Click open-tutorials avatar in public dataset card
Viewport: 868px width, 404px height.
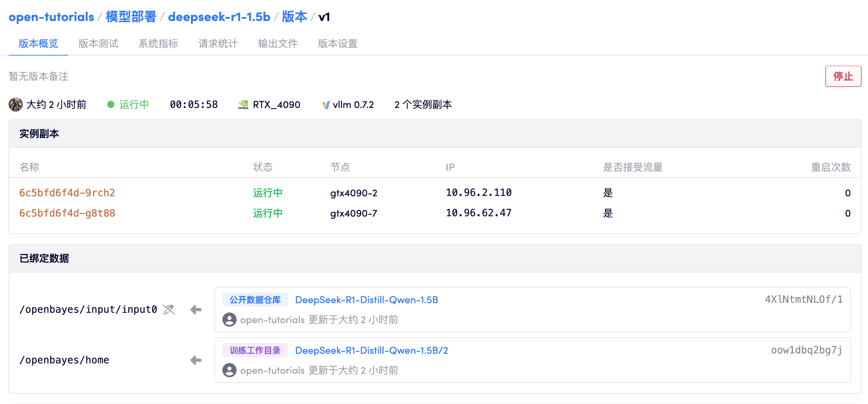[x=229, y=320]
